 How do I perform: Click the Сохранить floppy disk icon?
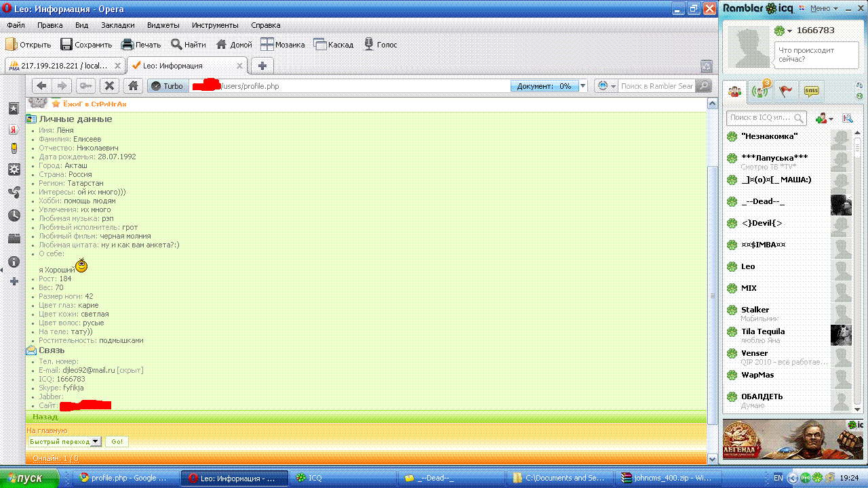tap(66, 45)
